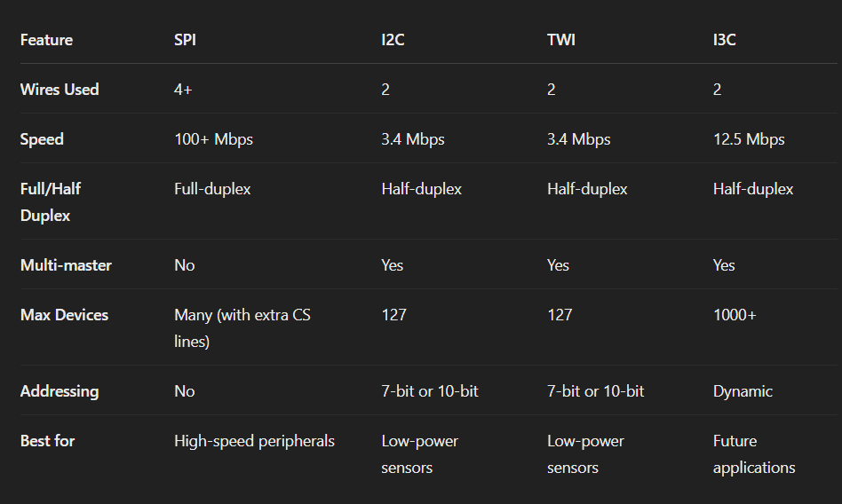This screenshot has height=504, width=842.
Task: Click the SPI column header
Action: pyautogui.click(x=185, y=40)
